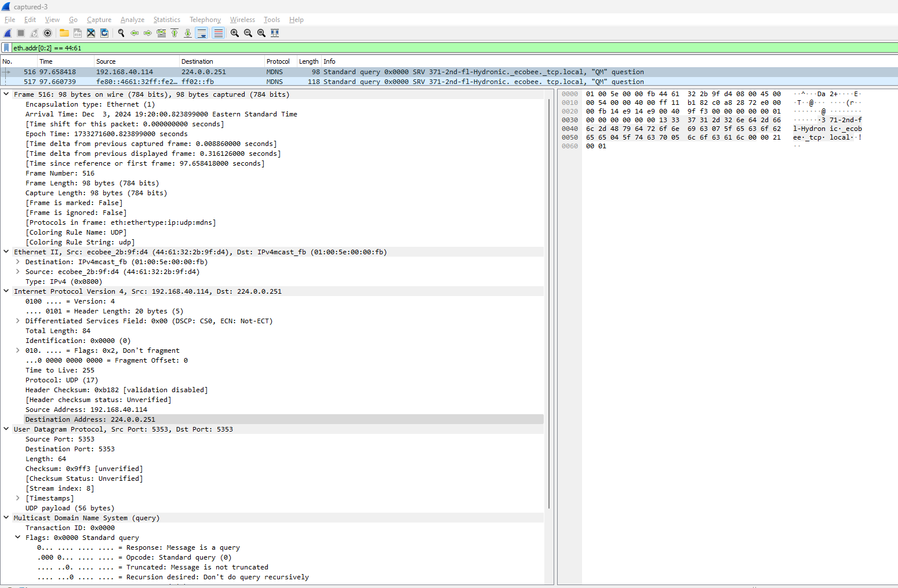The height and width of the screenshot is (588, 898).
Task: Open the Telephony menu
Action: pos(205,19)
